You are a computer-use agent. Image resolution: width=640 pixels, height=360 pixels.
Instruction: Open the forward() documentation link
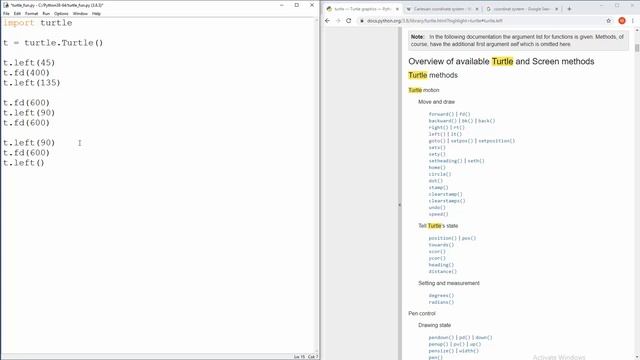click(441, 114)
